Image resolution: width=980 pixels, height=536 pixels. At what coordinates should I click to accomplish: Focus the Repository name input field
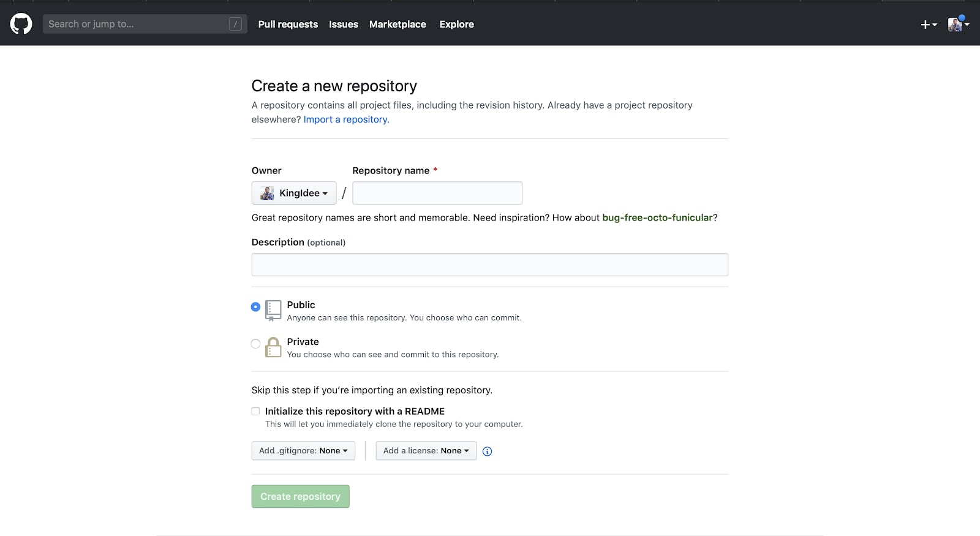437,193
